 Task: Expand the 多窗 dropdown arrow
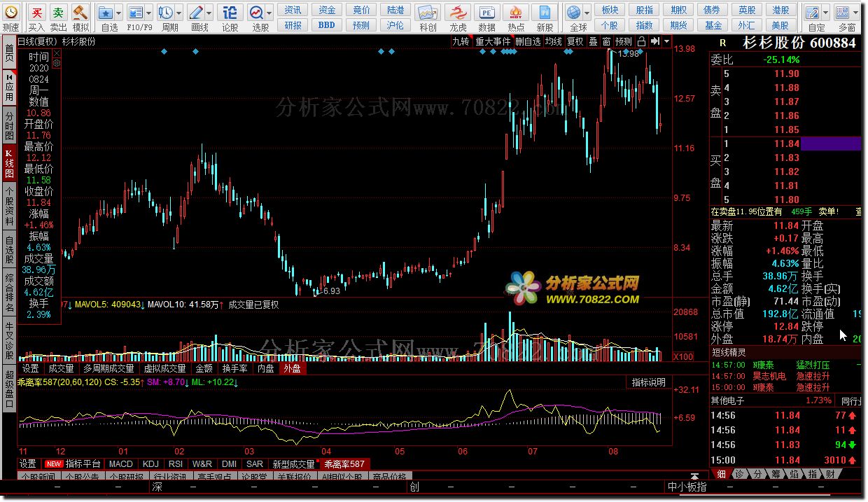(856, 13)
